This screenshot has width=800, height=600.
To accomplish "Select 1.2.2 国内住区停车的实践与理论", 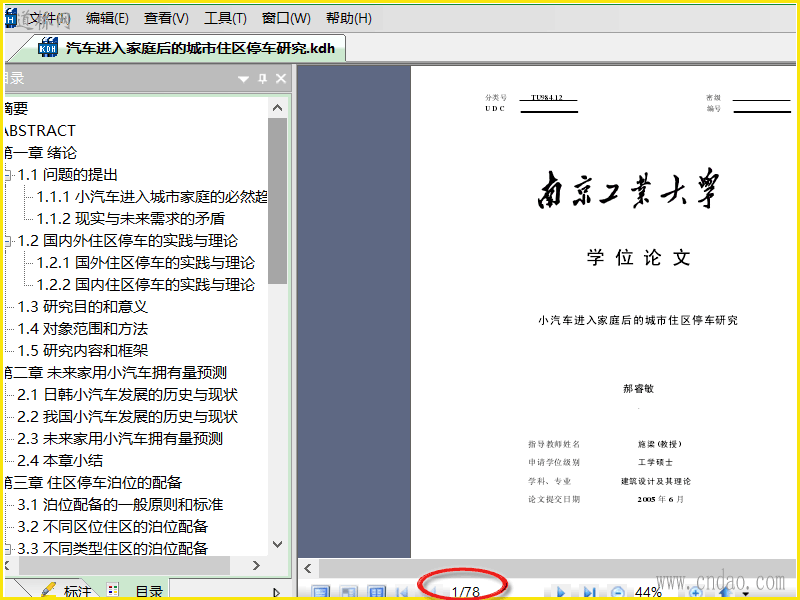I will point(145,285).
